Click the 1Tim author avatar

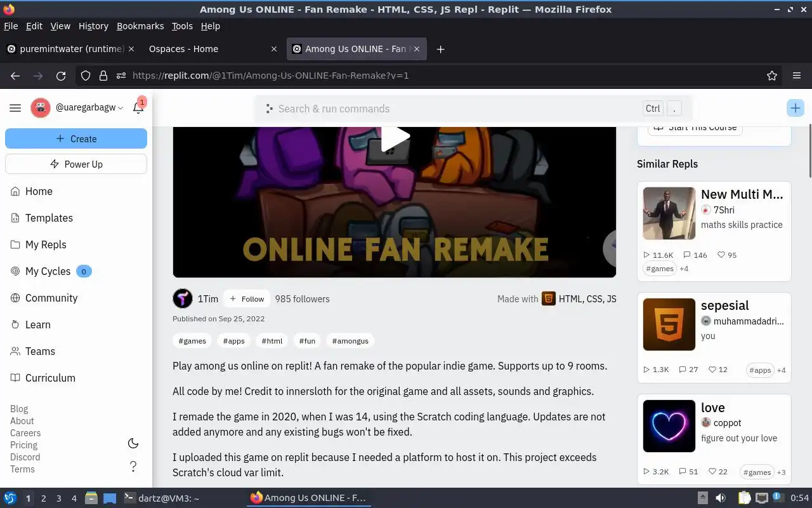[x=183, y=298]
